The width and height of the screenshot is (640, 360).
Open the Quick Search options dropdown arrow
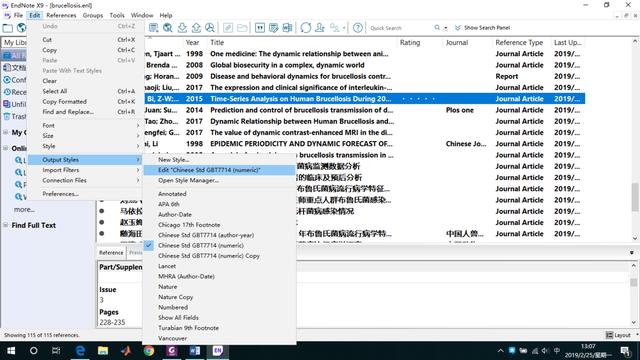445,28
